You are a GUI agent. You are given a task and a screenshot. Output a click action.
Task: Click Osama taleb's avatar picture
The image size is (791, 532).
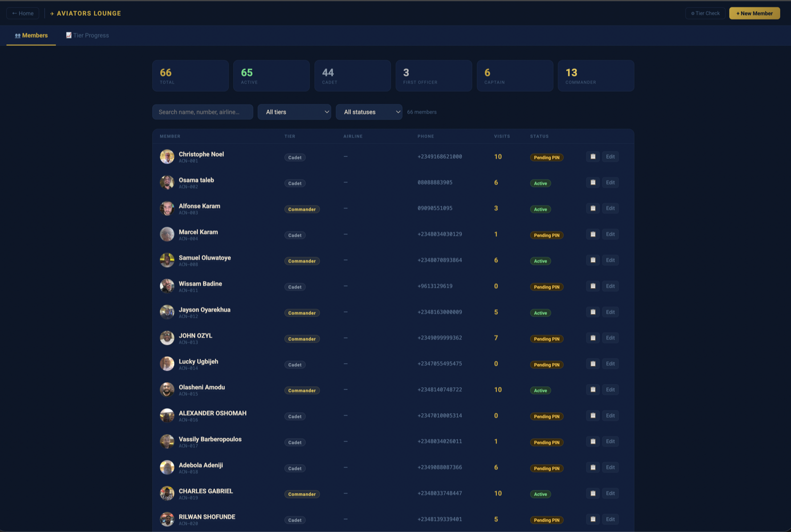167,182
